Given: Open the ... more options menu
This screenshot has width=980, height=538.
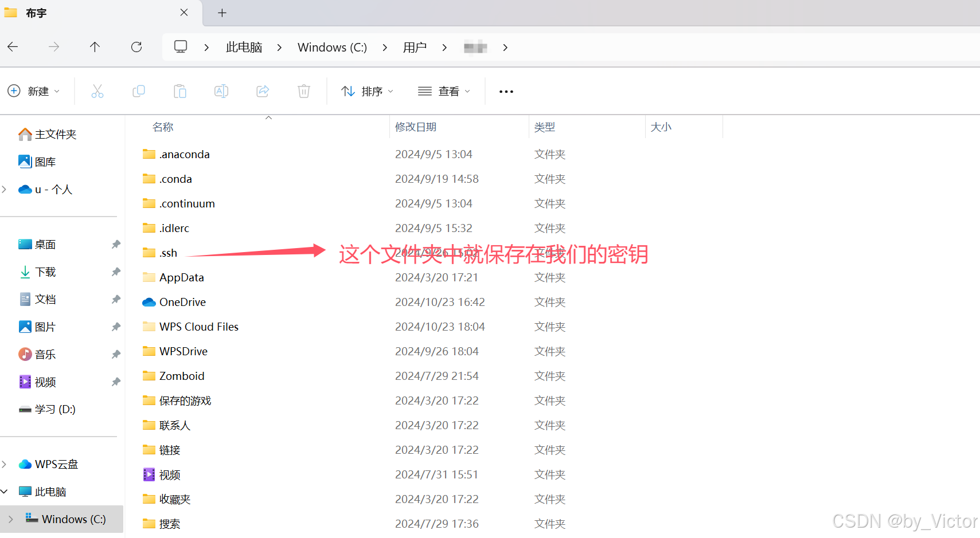Looking at the screenshot, I should [505, 91].
